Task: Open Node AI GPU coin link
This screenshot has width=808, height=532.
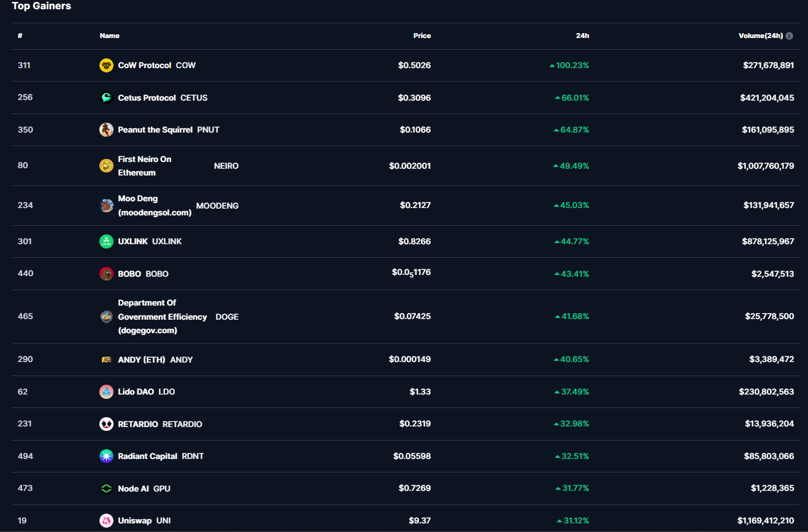Action: (x=133, y=489)
